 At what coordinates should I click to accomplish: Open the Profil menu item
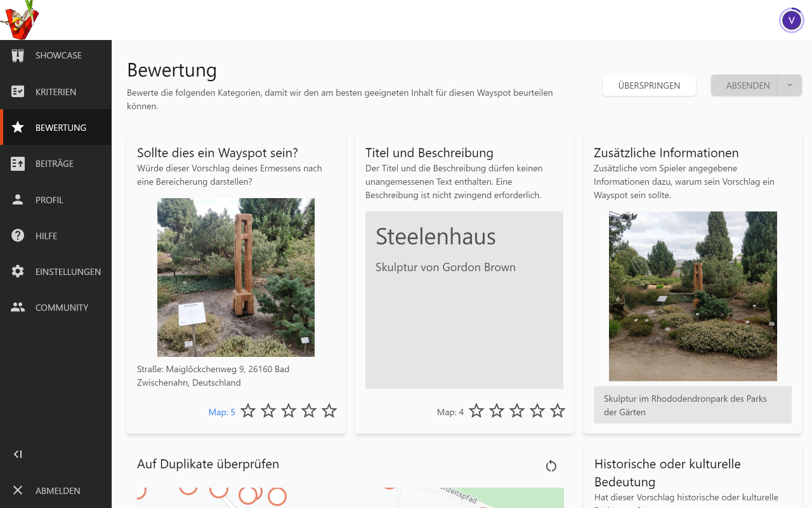coord(49,200)
